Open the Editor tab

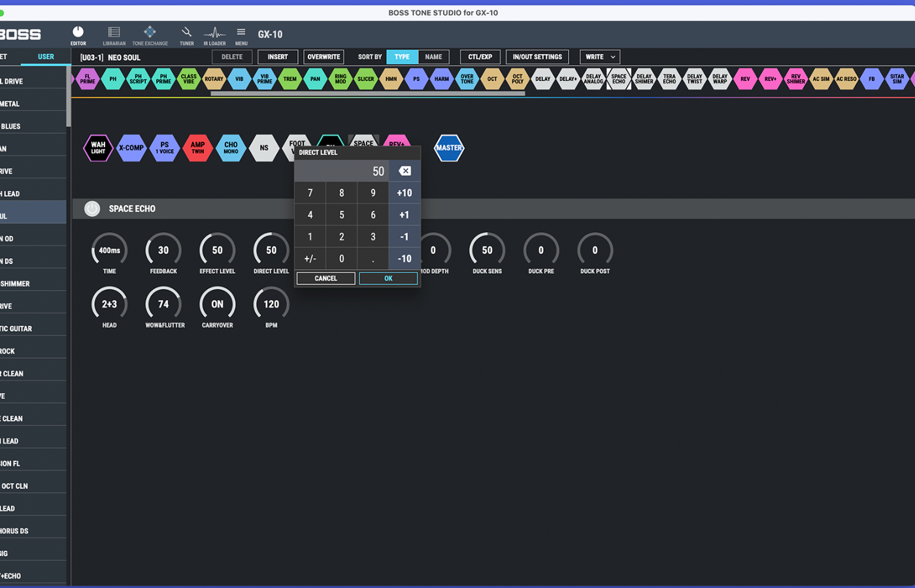[x=78, y=35]
